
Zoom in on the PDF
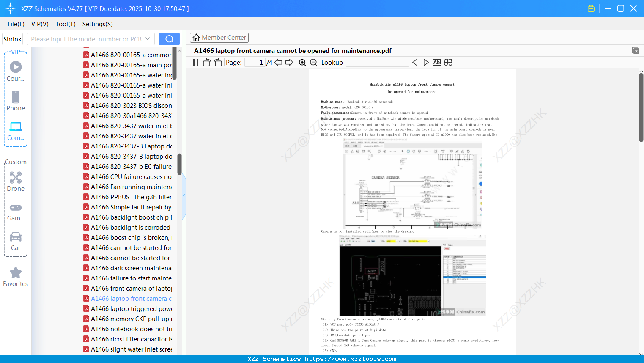[302, 63]
